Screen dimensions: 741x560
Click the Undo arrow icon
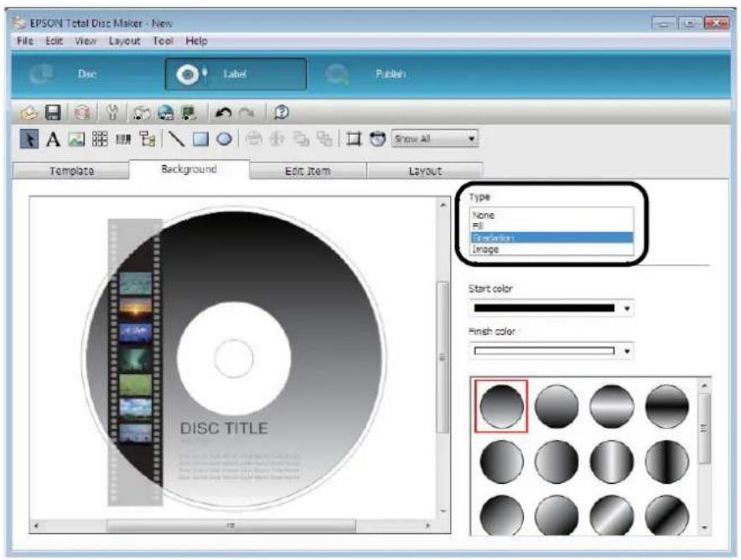click(x=223, y=113)
